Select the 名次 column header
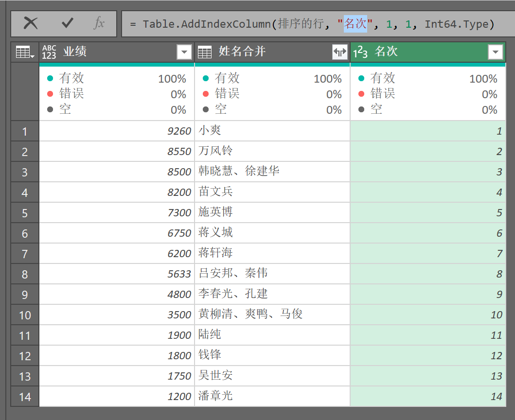The height and width of the screenshot is (420, 515). point(428,52)
